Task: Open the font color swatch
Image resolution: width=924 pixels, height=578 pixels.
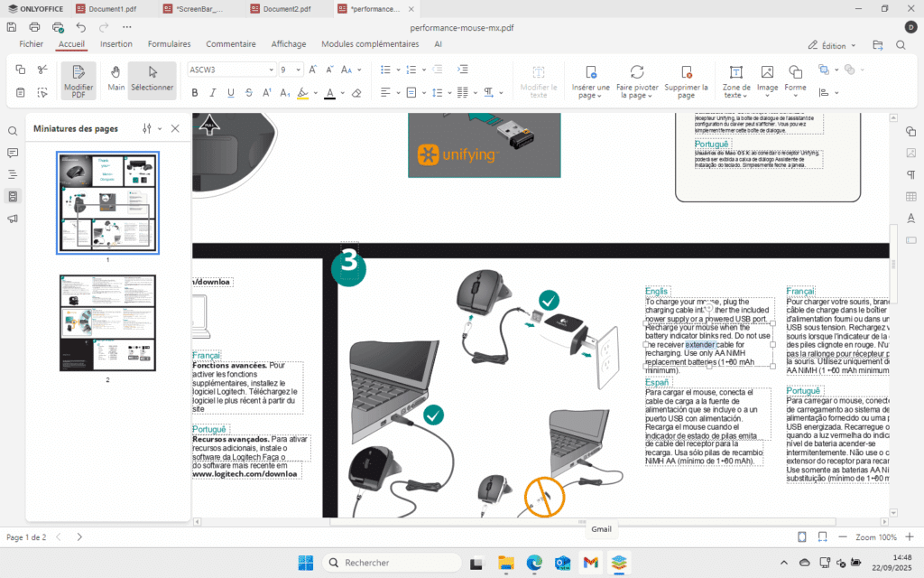Action: point(329,92)
